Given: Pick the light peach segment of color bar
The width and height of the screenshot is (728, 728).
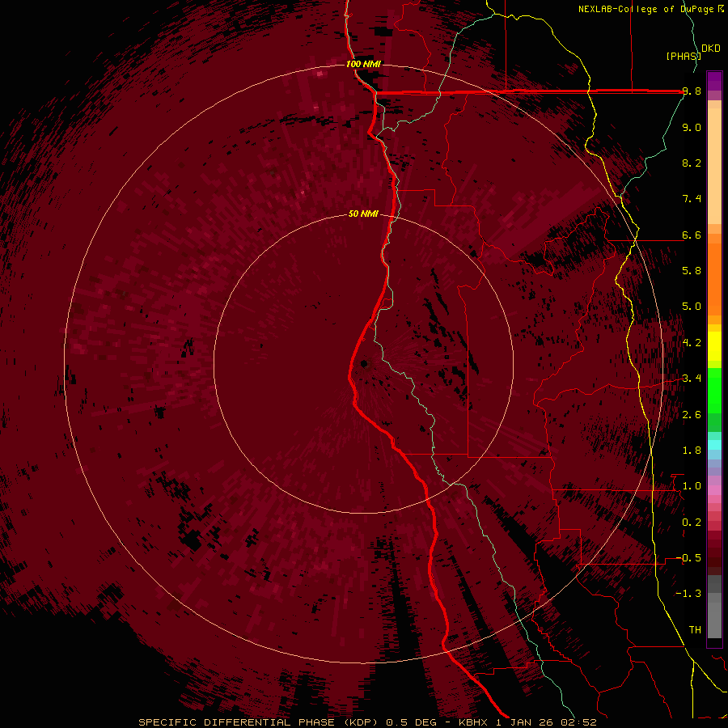Looking at the screenshot, I should click(714, 166).
